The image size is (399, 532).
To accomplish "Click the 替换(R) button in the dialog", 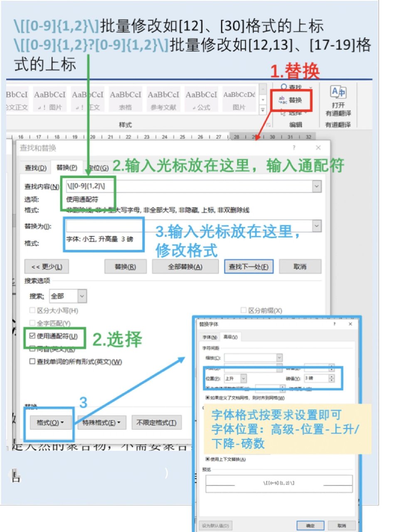I will click(125, 267).
